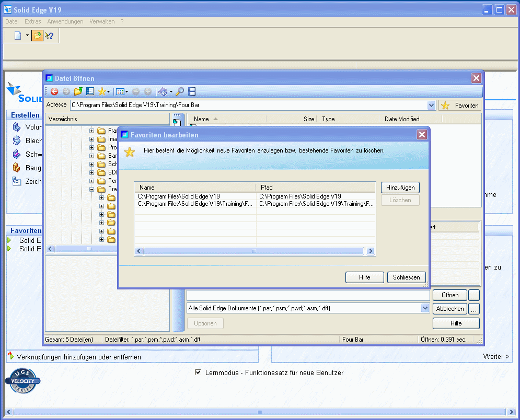Toggle the Lernmodus checkbox
The width and height of the screenshot is (520, 420).
point(198,372)
